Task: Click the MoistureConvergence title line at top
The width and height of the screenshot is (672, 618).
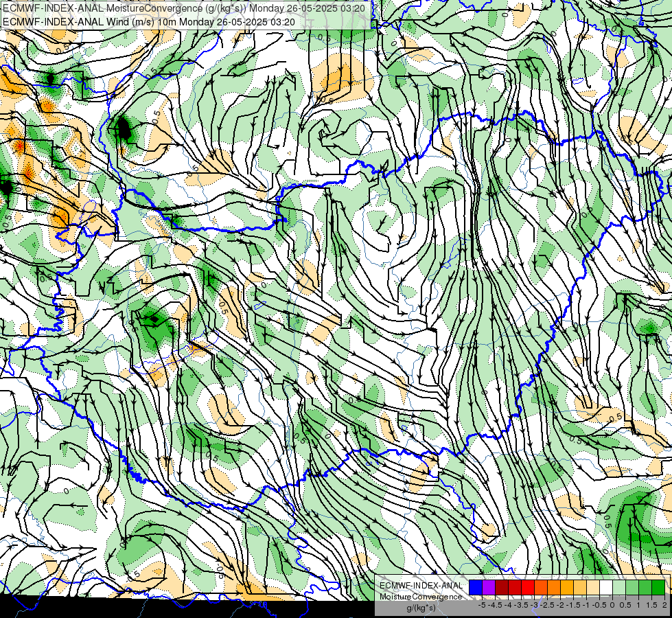Action: (x=184, y=8)
